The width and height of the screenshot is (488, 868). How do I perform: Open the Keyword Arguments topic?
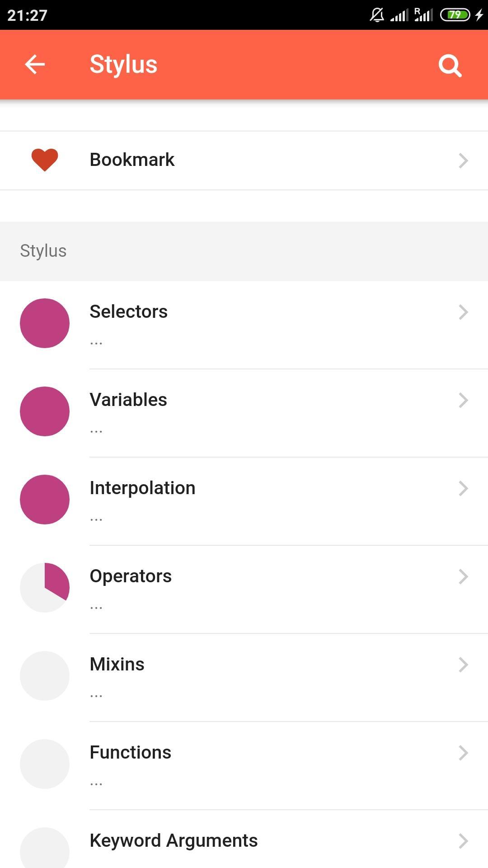174,841
